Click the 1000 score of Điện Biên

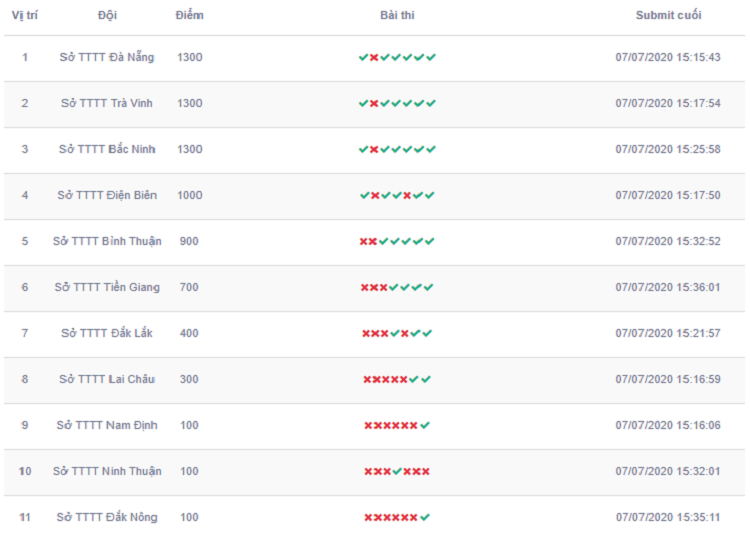pyautogui.click(x=189, y=195)
